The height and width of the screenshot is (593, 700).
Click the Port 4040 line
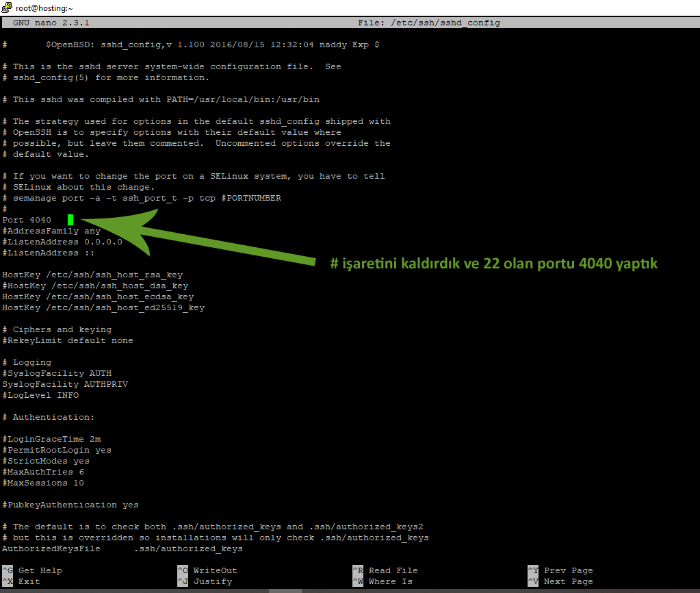pyautogui.click(x=27, y=220)
